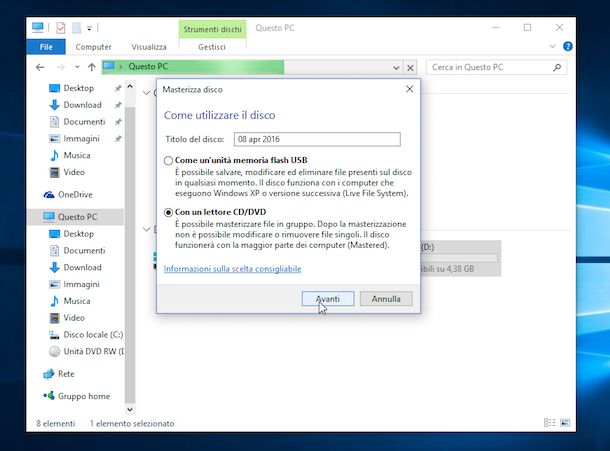Open the Computer ribbon tab

[x=93, y=47]
